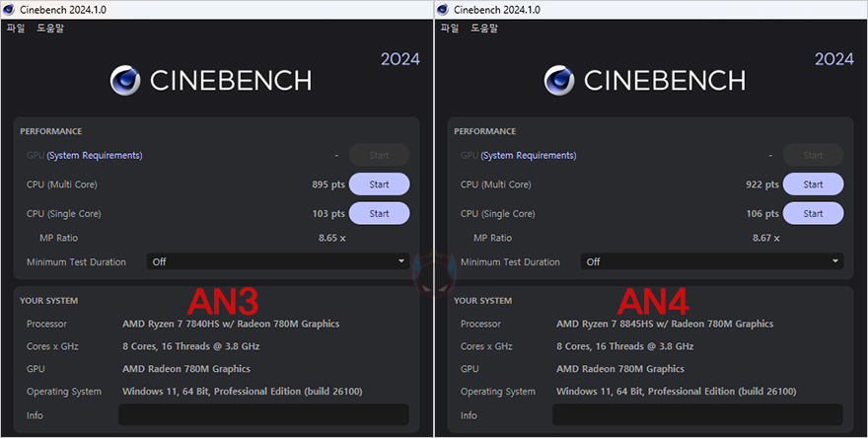Viewport: 868px width, 438px height.
Task: Open 파일 menu in the left window
Action: click(x=16, y=28)
